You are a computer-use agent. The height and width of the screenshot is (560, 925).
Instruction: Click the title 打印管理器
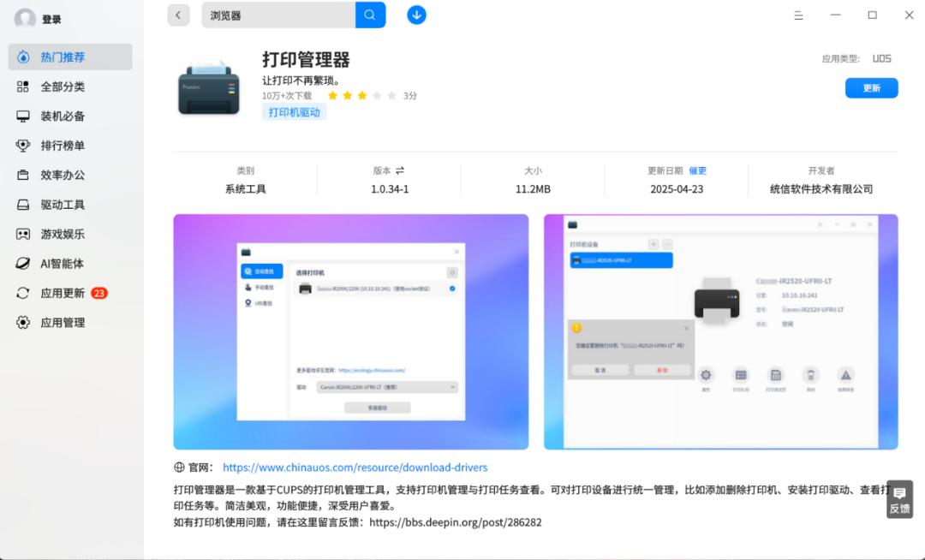[306, 60]
